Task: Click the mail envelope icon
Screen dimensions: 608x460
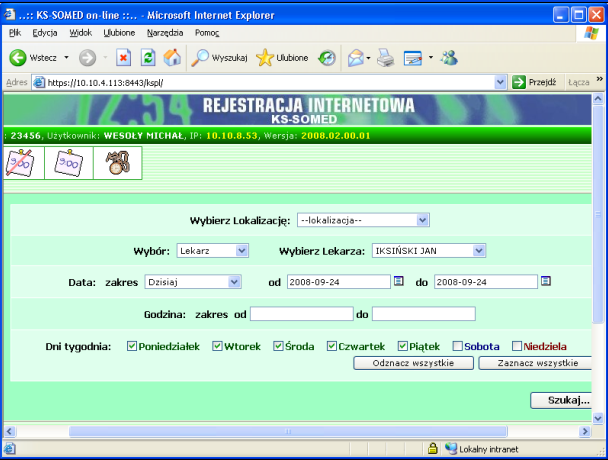Action: tap(356, 58)
